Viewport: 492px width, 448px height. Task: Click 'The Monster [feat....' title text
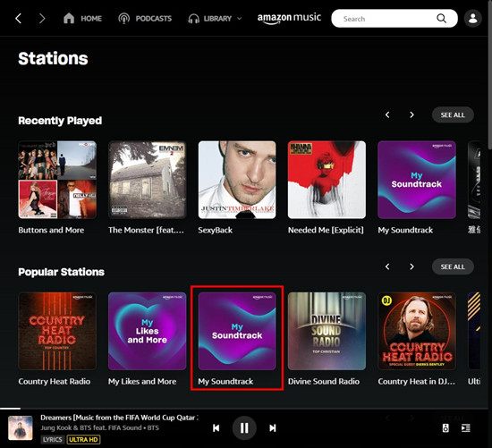coord(146,231)
